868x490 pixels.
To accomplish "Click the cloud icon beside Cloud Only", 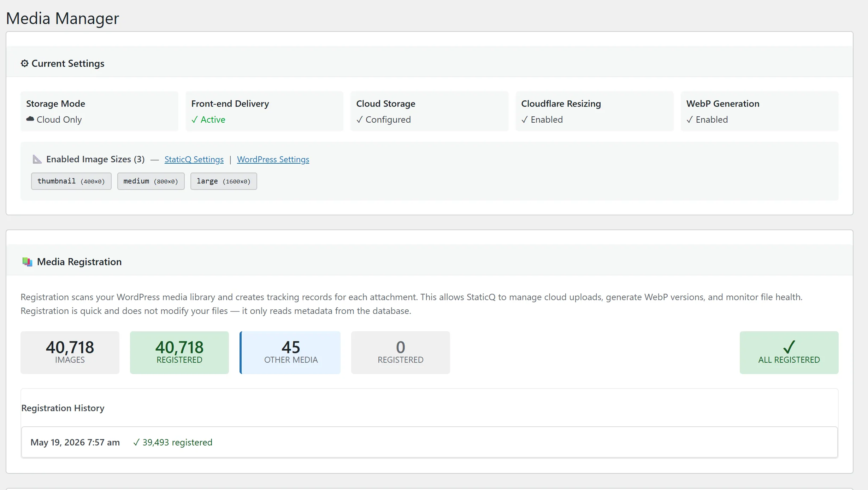I will tap(30, 119).
